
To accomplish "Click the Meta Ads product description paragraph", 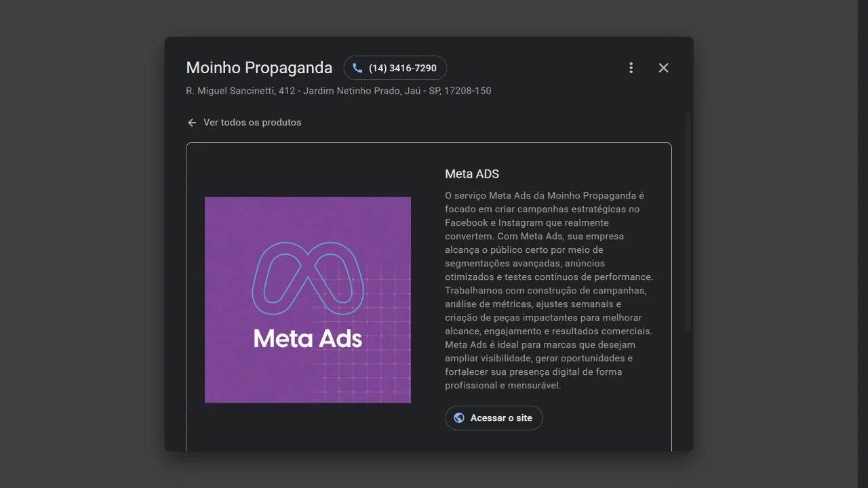I will pyautogui.click(x=549, y=291).
